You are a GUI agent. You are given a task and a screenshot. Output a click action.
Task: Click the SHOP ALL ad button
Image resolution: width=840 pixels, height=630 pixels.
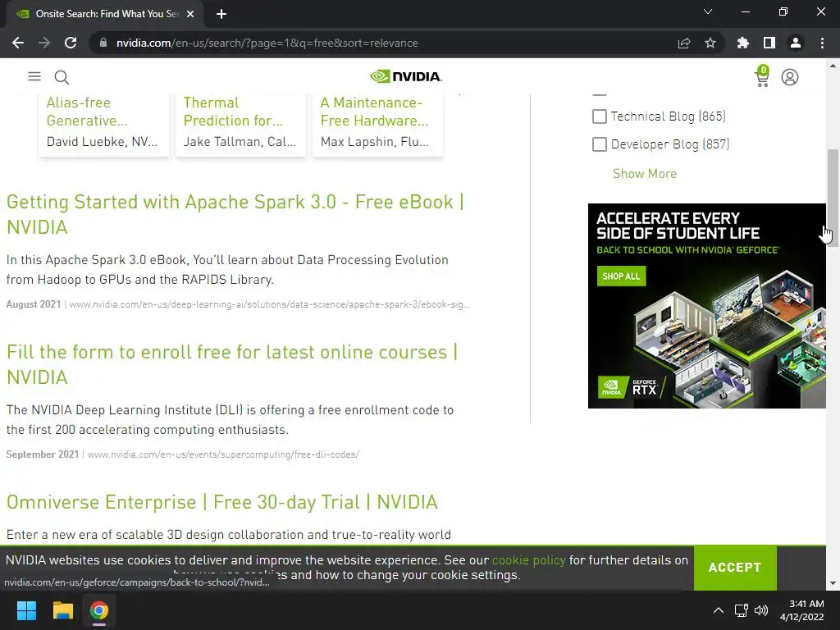coord(621,276)
